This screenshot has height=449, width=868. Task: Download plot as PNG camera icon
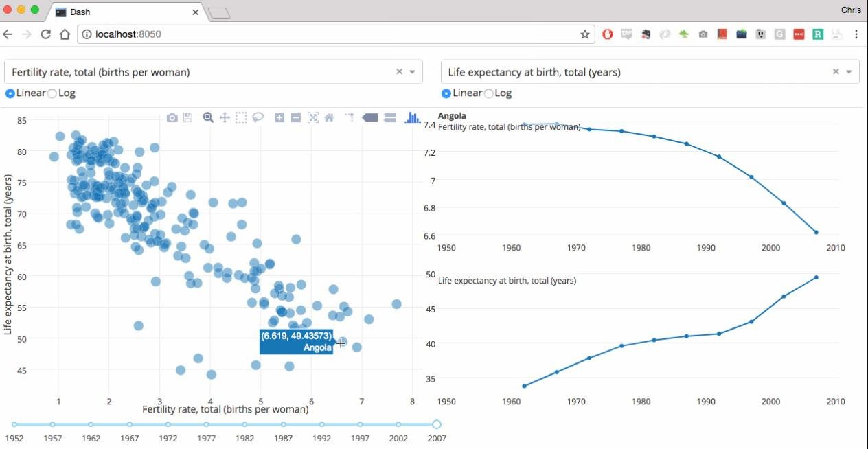pyautogui.click(x=172, y=118)
